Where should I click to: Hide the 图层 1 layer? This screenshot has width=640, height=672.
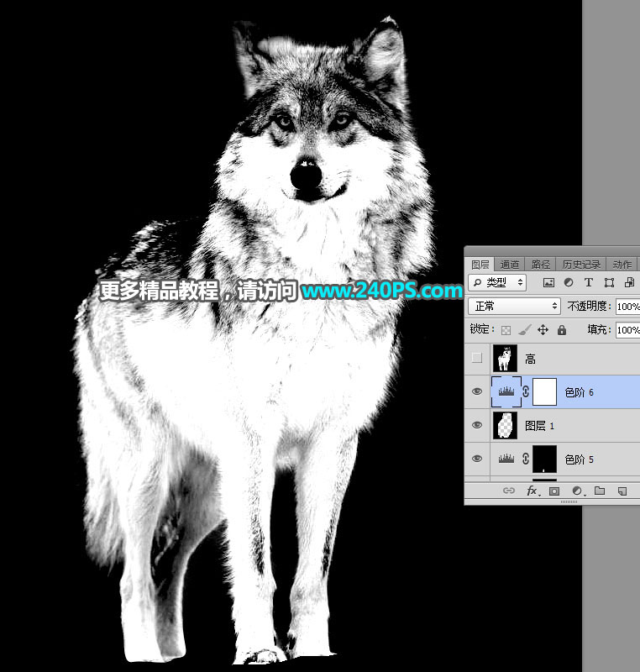click(x=477, y=426)
